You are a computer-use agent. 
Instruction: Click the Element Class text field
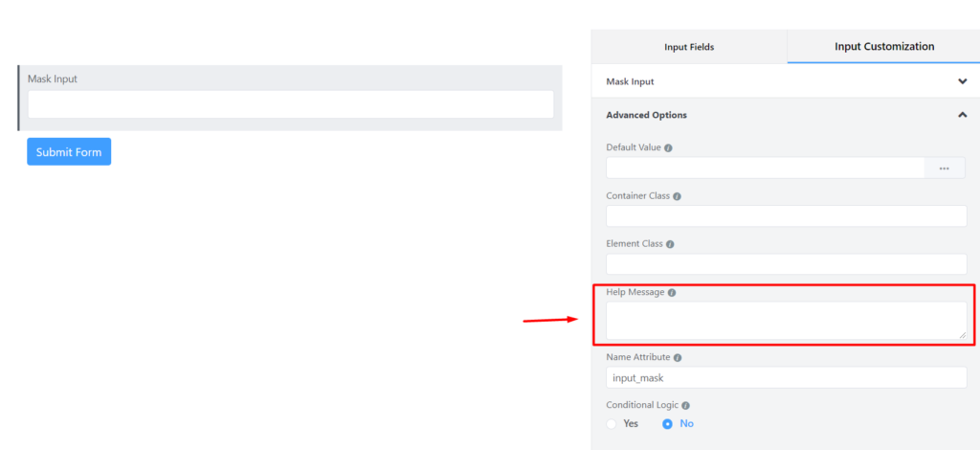point(787,264)
